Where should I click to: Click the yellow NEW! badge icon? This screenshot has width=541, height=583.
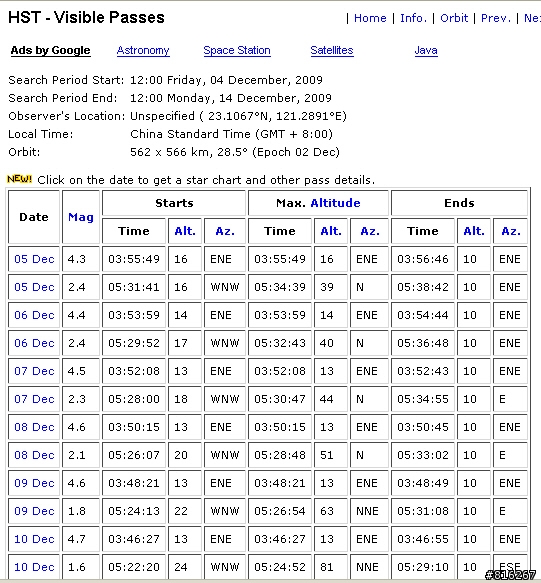point(19,179)
